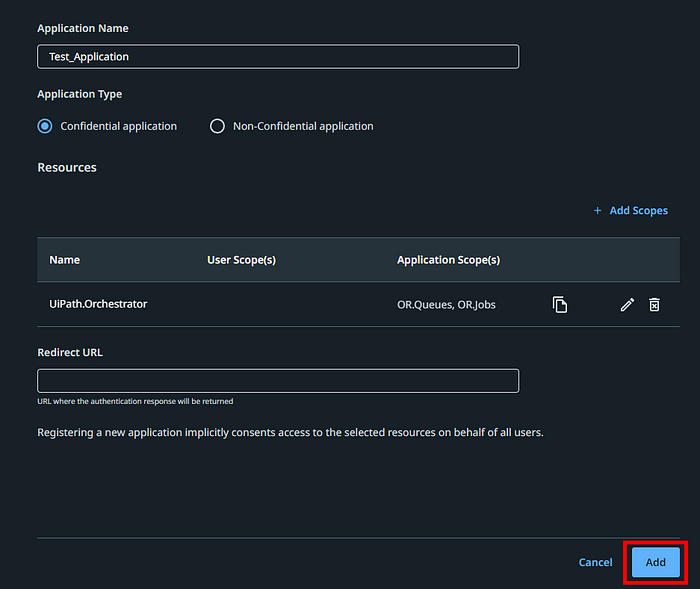Confirm with the blue Add button
Viewport: 700px width, 589px height.
pyautogui.click(x=655, y=562)
